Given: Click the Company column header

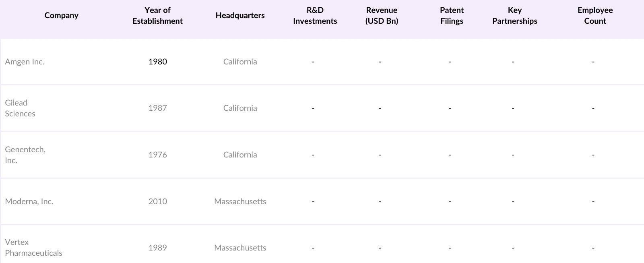Looking at the screenshot, I should (x=61, y=15).
